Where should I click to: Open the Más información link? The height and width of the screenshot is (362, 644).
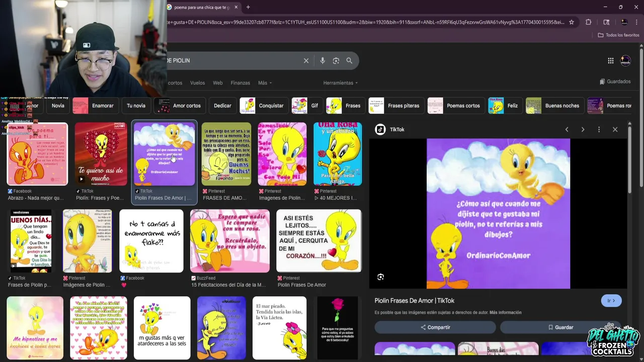pyautogui.click(x=505, y=313)
